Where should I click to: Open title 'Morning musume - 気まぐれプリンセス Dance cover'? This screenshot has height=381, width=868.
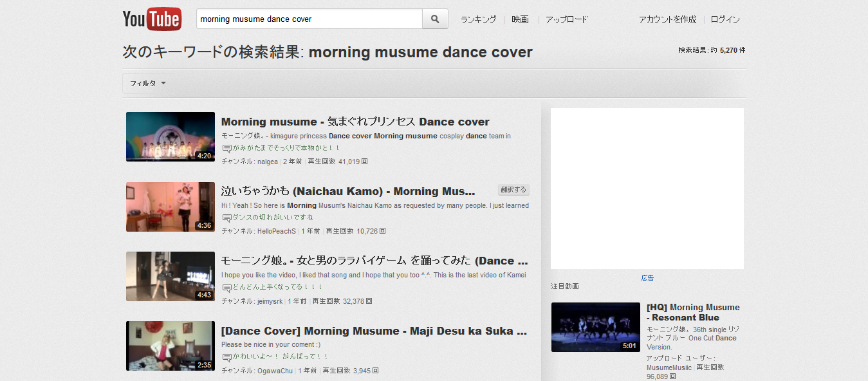tap(355, 122)
